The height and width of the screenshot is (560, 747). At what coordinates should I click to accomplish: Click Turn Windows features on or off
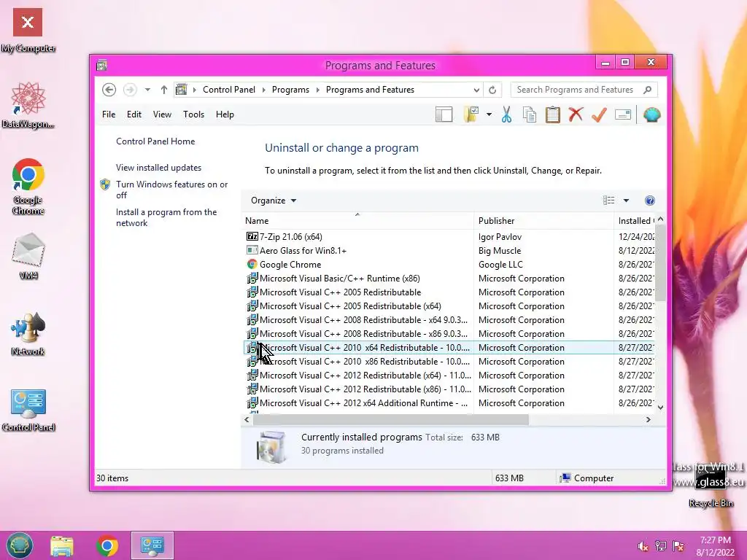[171, 190]
